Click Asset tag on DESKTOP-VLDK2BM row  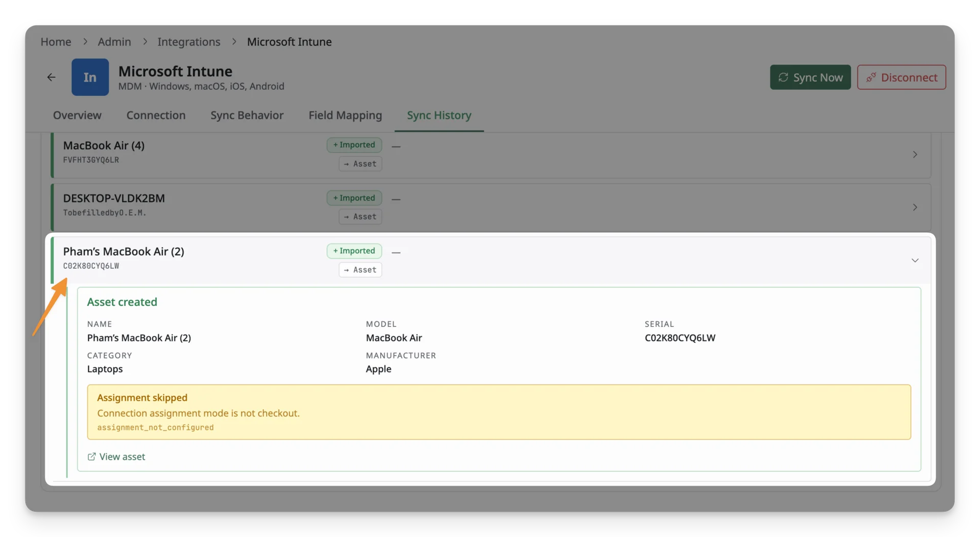360,217
